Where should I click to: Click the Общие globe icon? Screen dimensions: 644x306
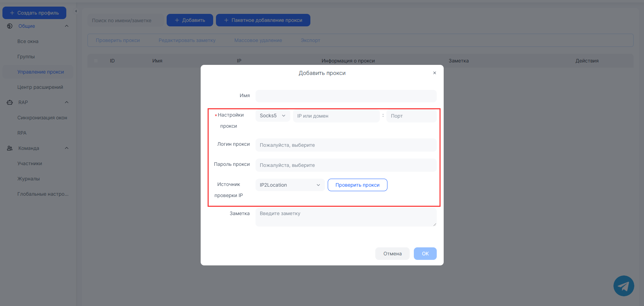[10, 26]
